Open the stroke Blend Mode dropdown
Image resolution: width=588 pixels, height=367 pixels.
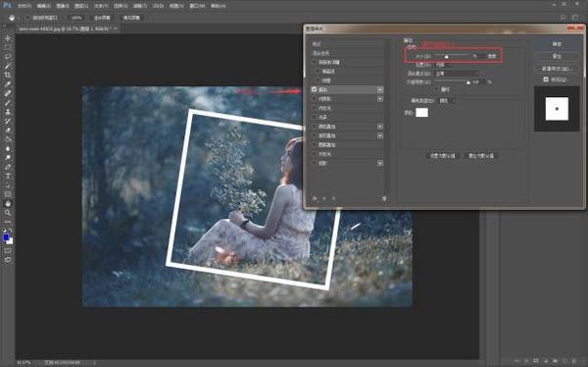tap(457, 74)
